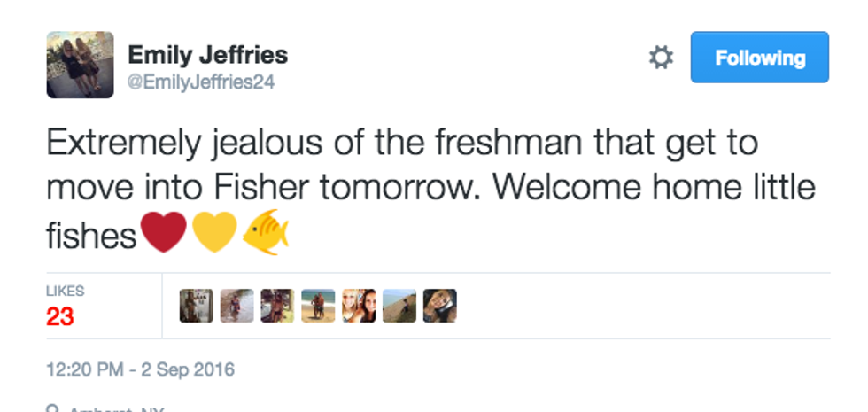
Task: Open the first liker's avatar
Action: pos(196,306)
